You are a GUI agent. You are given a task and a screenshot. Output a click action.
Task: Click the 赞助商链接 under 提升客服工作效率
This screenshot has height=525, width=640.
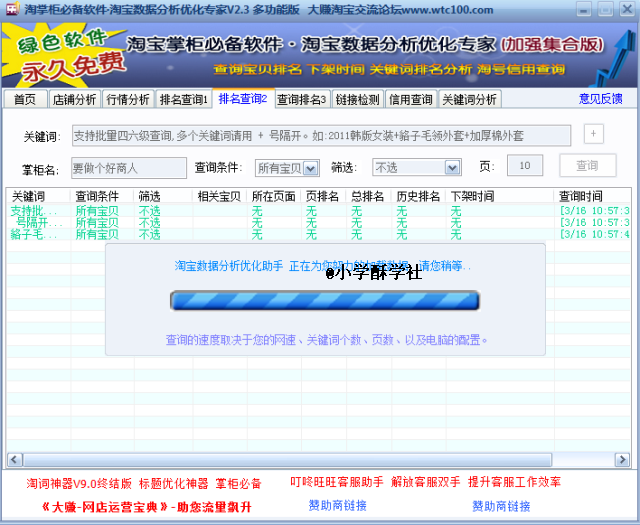(x=501, y=506)
